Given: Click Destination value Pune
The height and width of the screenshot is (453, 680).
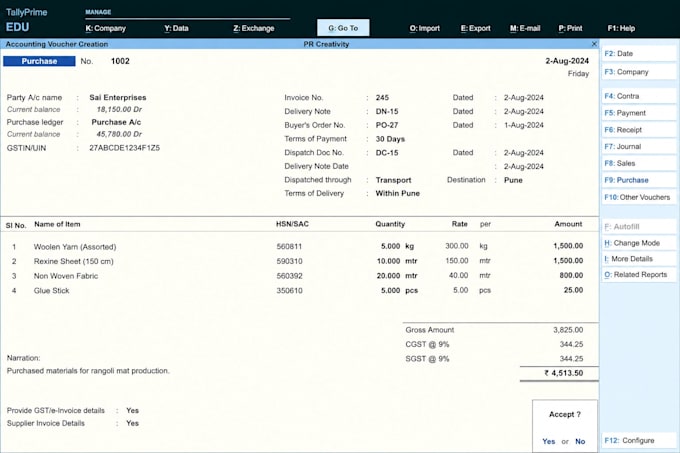Looking at the screenshot, I should click(513, 180).
